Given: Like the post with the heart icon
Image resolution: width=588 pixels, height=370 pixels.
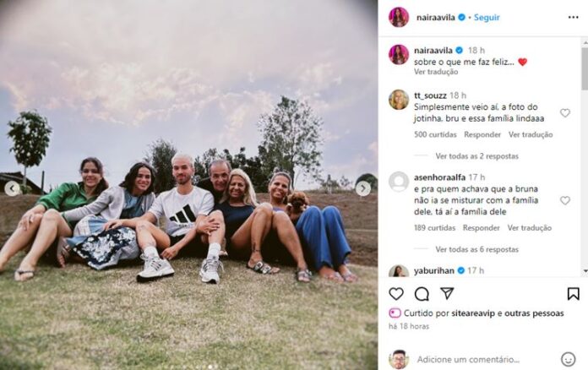Looking at the screenshot, I should tap(396, 294).
